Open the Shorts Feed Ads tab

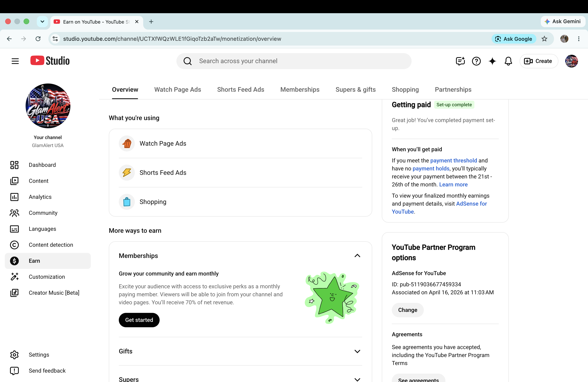[x=241, y=89]
